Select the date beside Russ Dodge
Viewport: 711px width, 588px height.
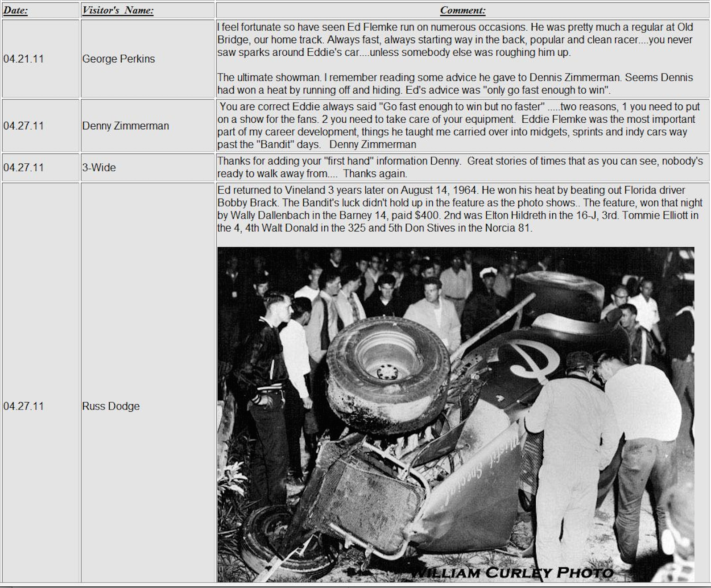[24, 406]
